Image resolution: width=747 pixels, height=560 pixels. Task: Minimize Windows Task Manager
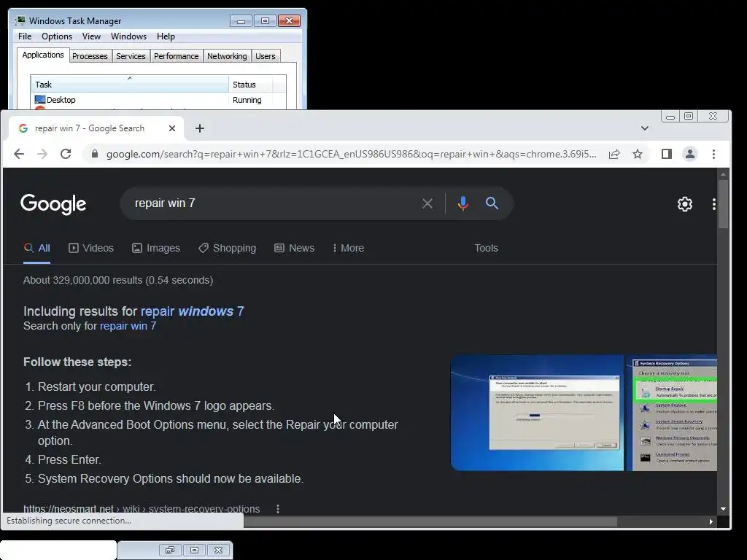[241, 21]
